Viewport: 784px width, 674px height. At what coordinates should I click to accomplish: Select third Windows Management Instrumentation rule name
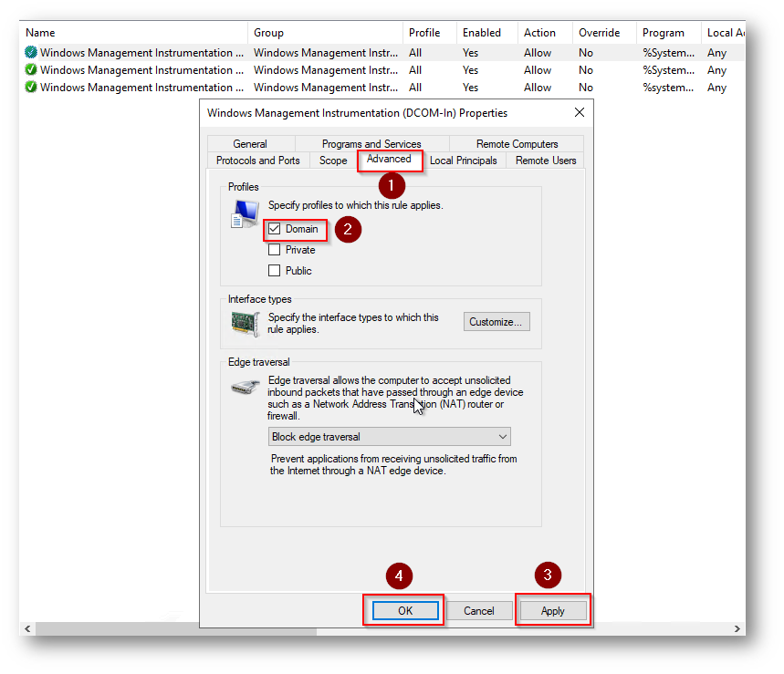coord(141,87)
